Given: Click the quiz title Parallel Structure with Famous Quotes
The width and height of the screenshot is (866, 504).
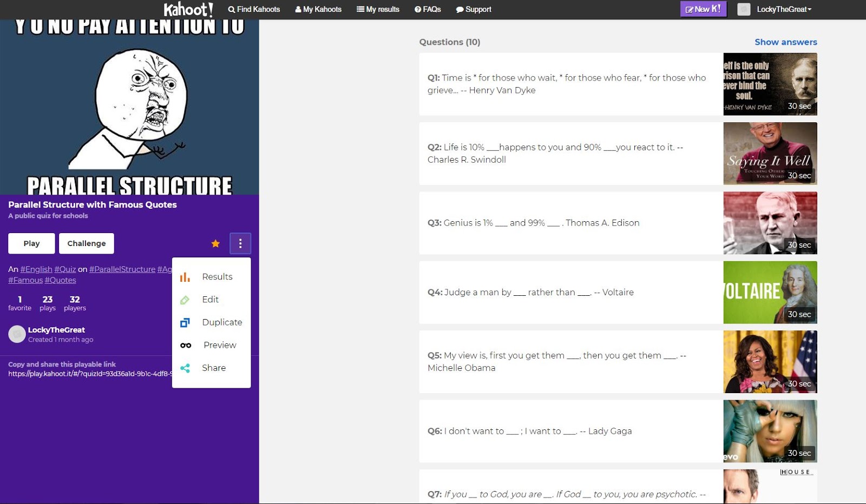Looking at the screenshot, I should (x=93, y=205).
